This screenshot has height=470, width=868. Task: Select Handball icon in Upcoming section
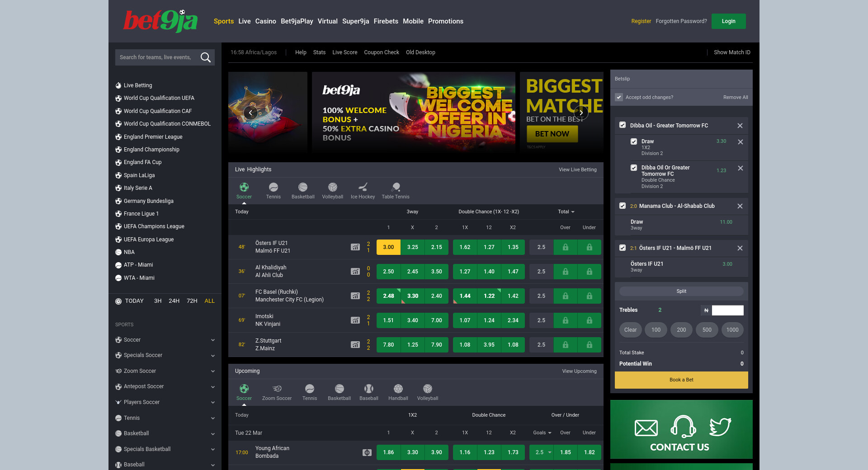[398, 389]
